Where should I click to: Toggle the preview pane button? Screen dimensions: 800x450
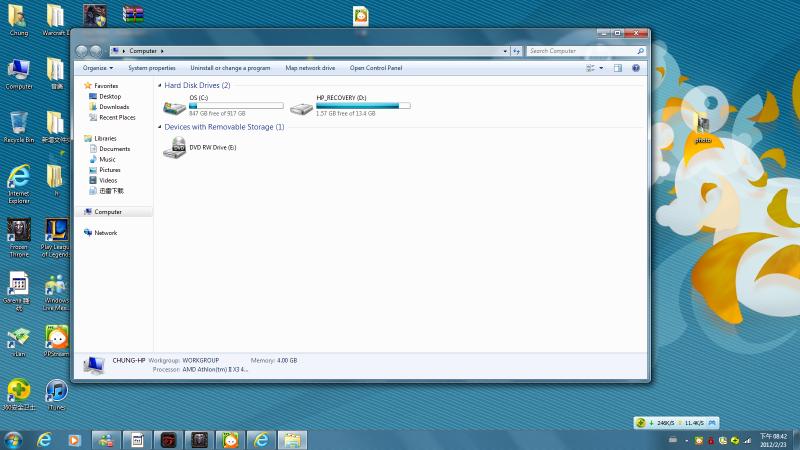(x=618, y=68)
